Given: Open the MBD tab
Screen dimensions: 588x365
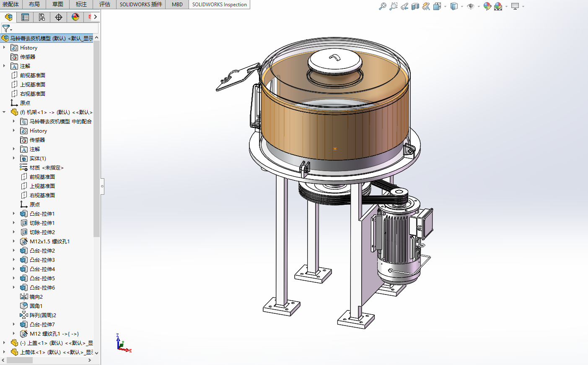Looking at the screenshot, I should 177,4.
